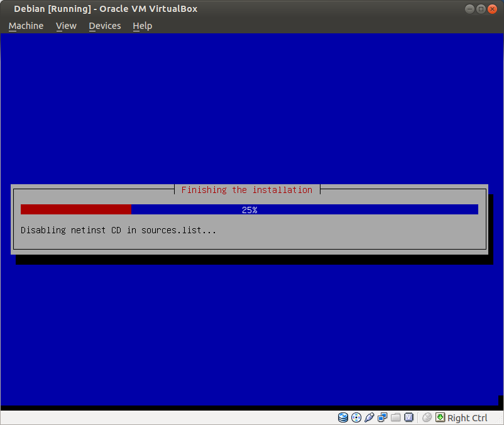Click the hard disk activity indicator icon
Viewport: 504px width, 425px height.
tap(343, 417)
